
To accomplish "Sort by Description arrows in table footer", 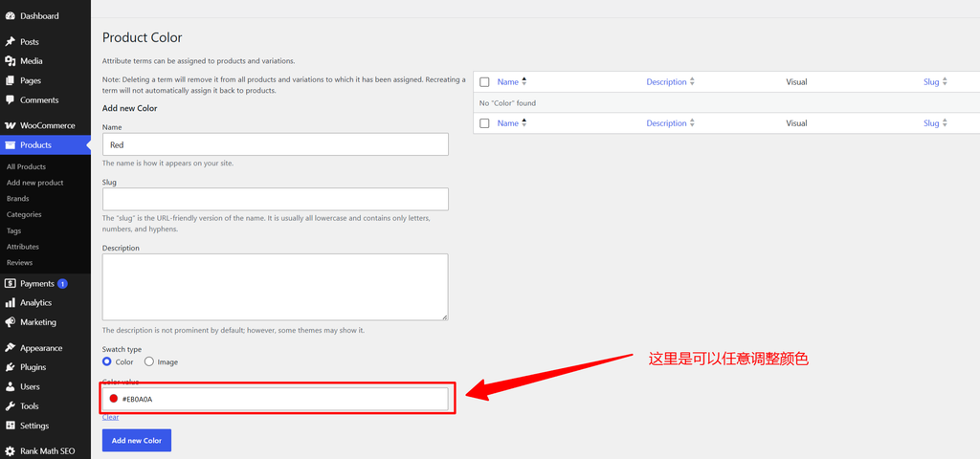I will pos(692,123).
